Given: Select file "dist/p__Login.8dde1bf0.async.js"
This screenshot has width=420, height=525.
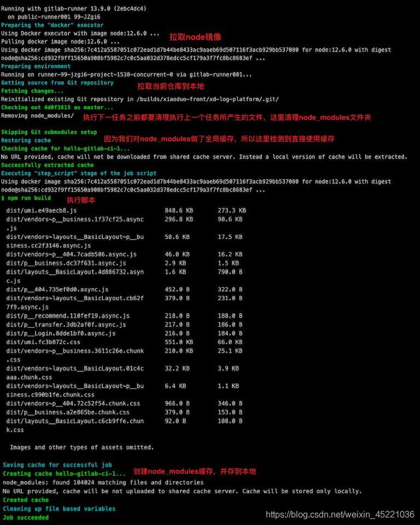Looking at the screenshot, I should [61, 334].
